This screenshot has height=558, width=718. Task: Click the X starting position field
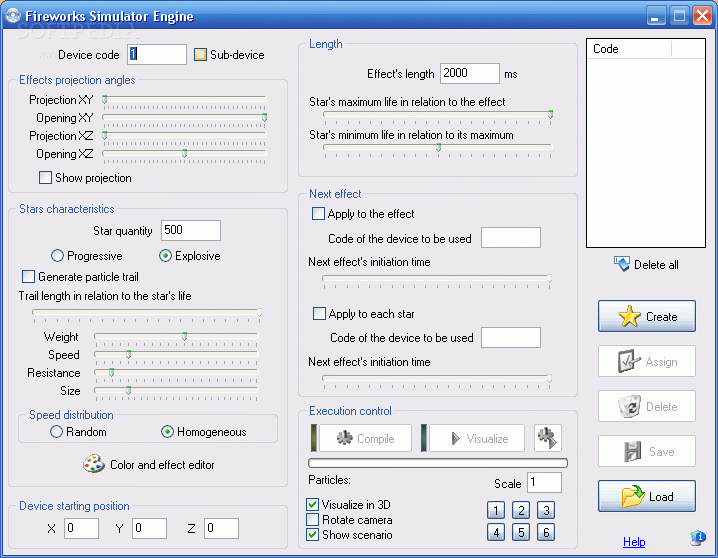pyautogui.click(x=81, y=528)
